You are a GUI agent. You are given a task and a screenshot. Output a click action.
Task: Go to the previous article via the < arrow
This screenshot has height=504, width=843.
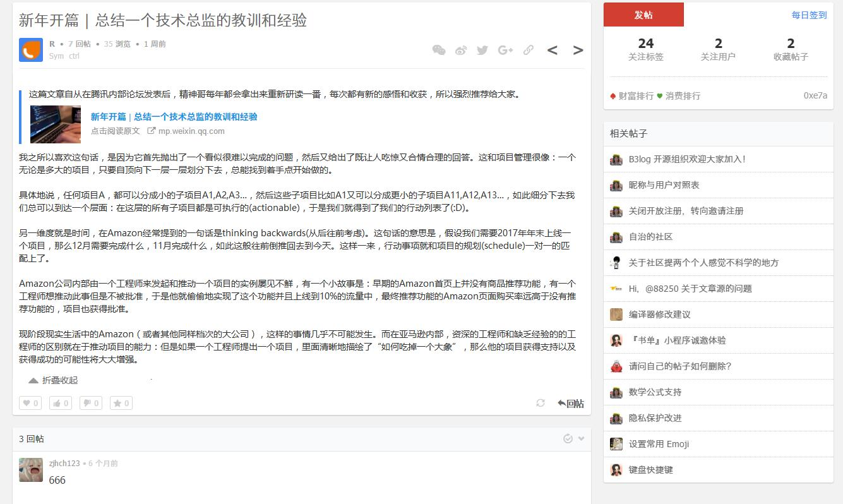[x=553, y=50]
